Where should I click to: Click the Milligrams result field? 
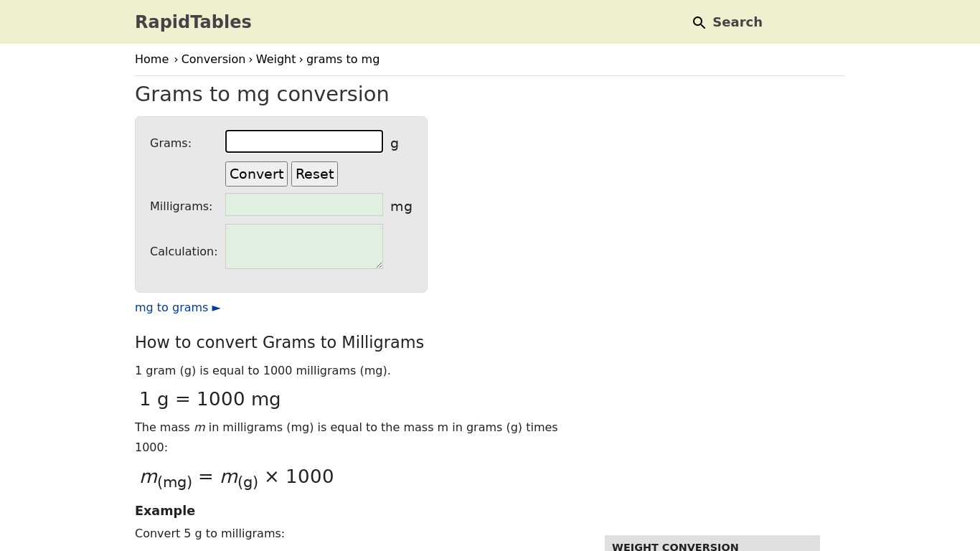pos(304,204)
